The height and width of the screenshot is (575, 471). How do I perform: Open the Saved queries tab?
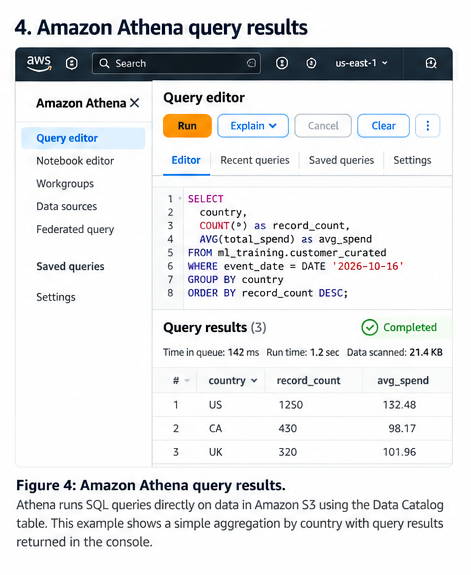(342, 160)
